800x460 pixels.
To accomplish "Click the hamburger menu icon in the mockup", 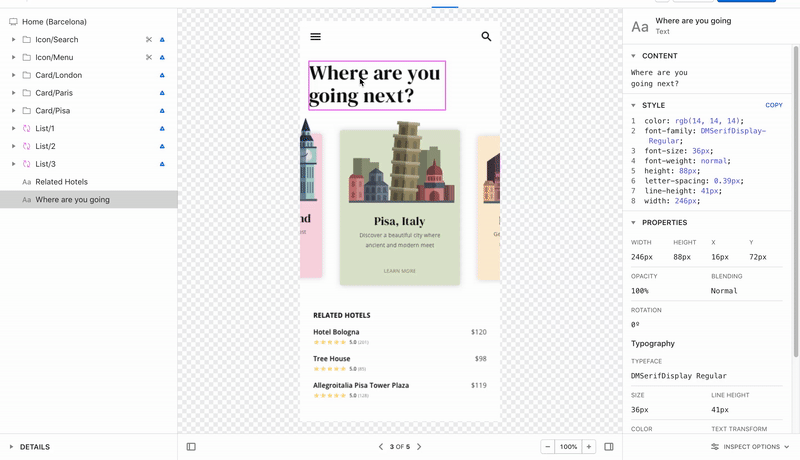I will (315, 36).
